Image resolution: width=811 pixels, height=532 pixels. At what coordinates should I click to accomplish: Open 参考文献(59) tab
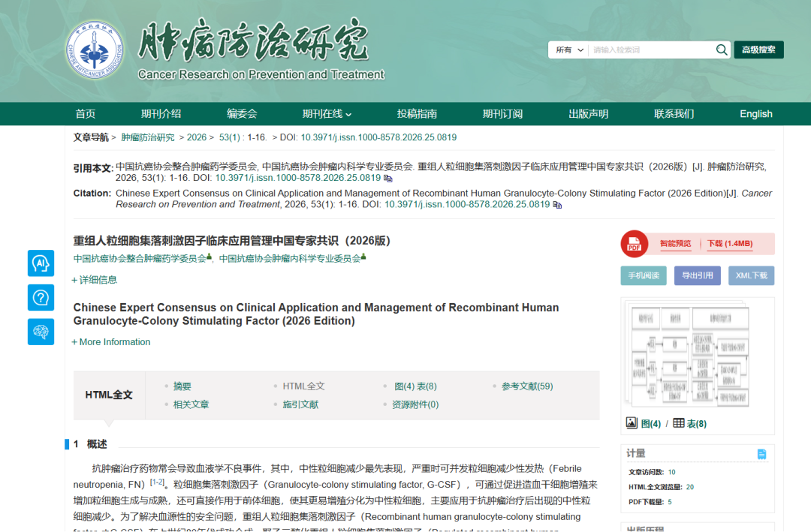coord(527,386)
